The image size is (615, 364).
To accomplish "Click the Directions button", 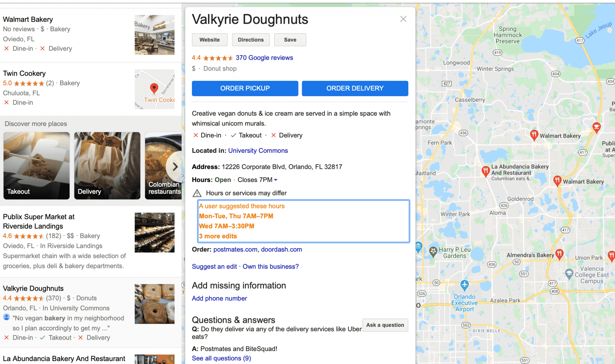I will [251, 40].
